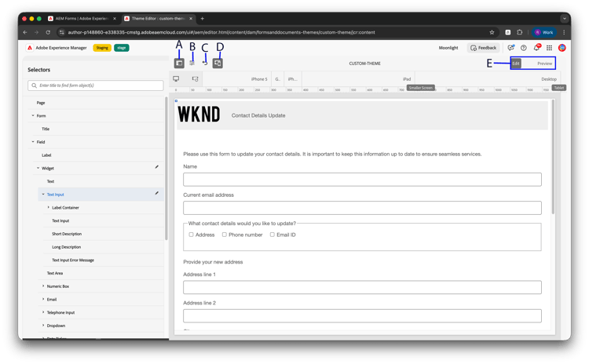This screenshot has height=364, width=589.
Task: Select the rotate device emulator icon
Action: [x=195, y=78]
